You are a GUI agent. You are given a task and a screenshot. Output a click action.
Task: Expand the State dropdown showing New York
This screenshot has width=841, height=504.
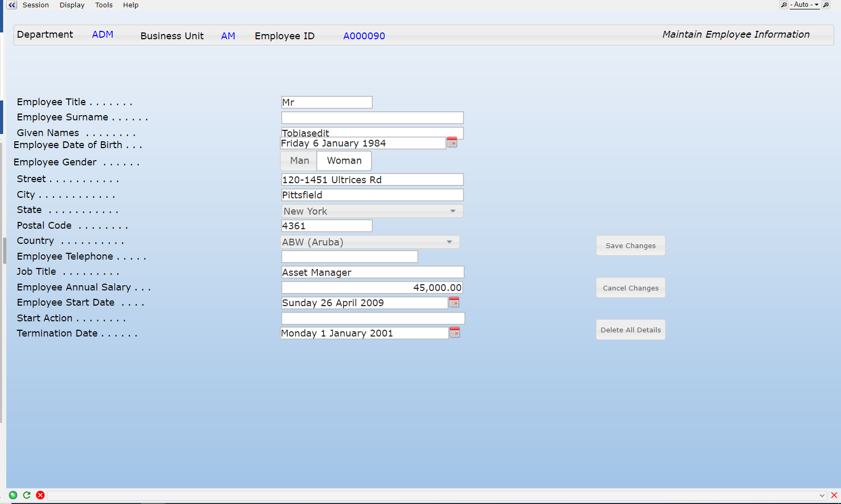click(x=452, y=211)
